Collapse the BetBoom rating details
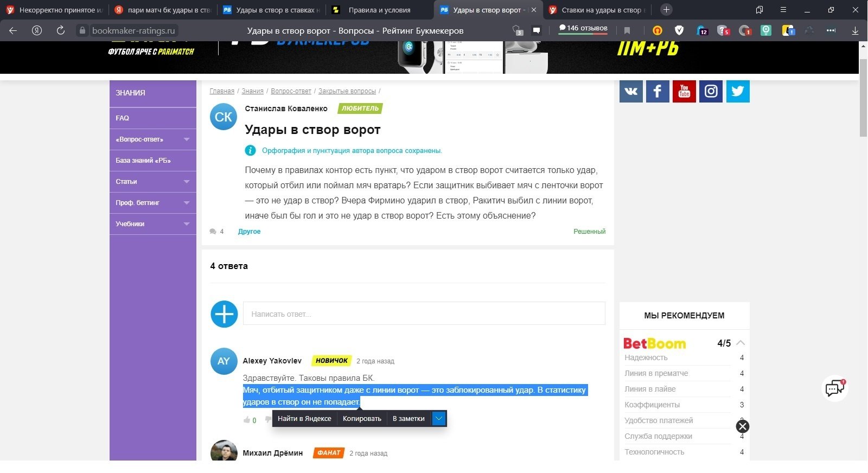868x473 pixels. (x=741, y=343)
